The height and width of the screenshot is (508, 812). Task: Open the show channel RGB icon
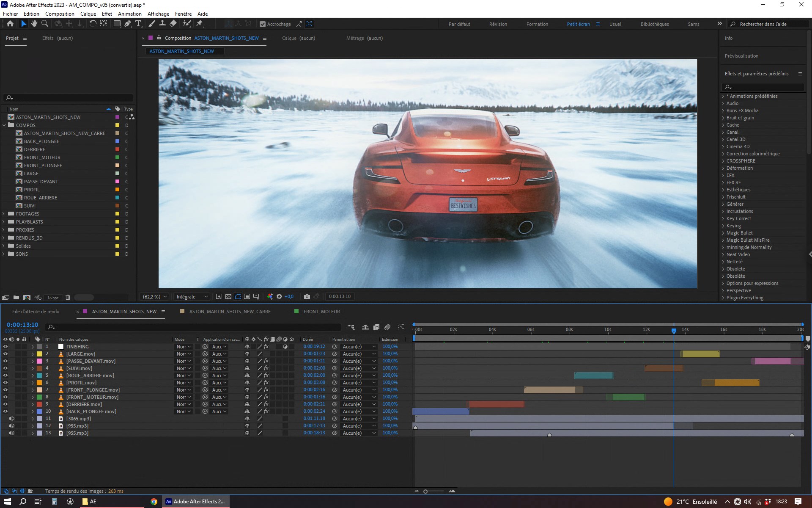point(270,296)
